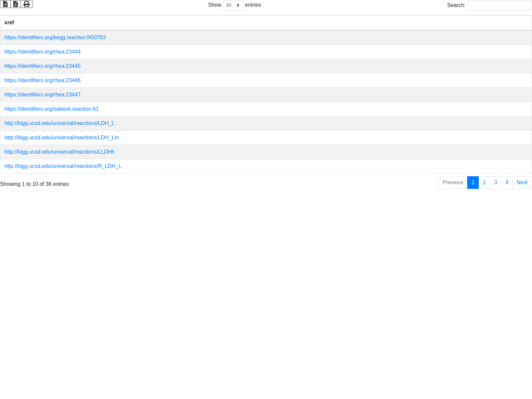
Task: Open the kegg.reaction:R00703 link
Action: coord(55,38)
